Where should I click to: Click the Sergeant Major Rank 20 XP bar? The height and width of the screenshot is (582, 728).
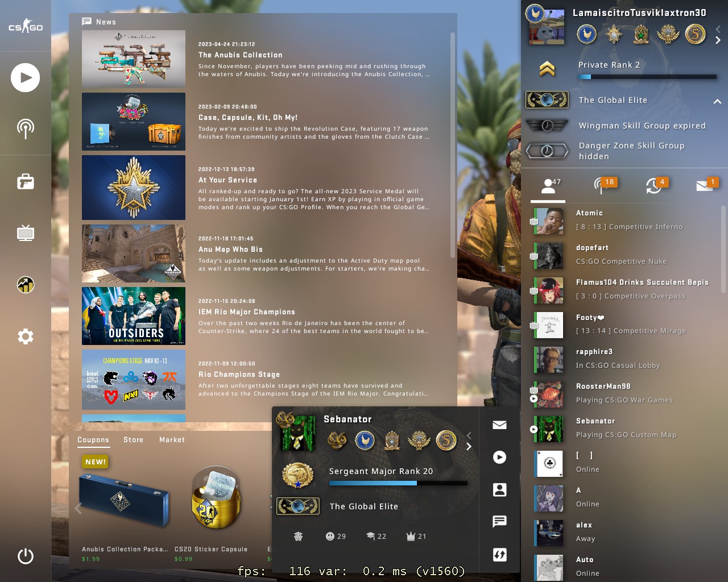[x=398, y=483]
